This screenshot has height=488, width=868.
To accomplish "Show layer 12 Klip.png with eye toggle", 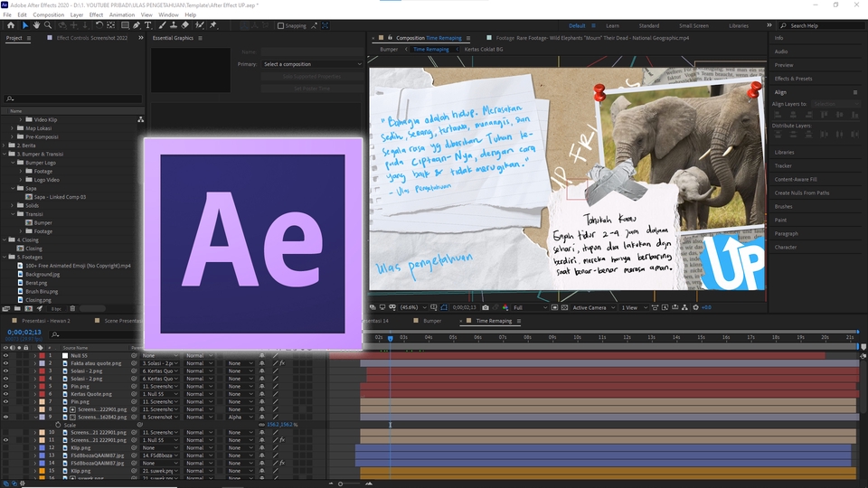I will coord(5,447).
